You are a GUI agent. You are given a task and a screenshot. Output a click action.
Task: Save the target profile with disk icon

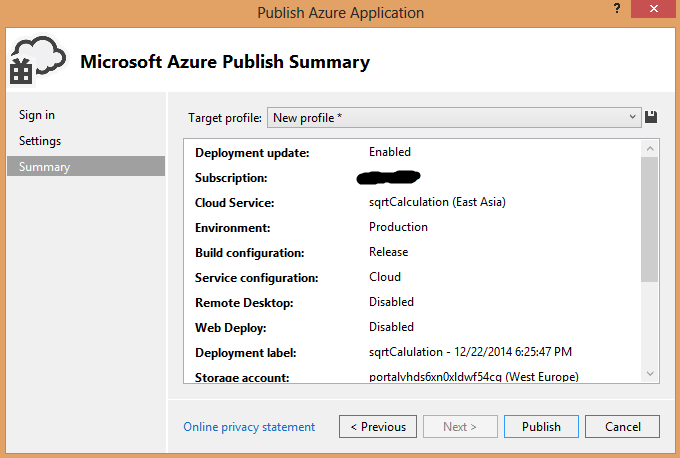(x=652, y=117)
